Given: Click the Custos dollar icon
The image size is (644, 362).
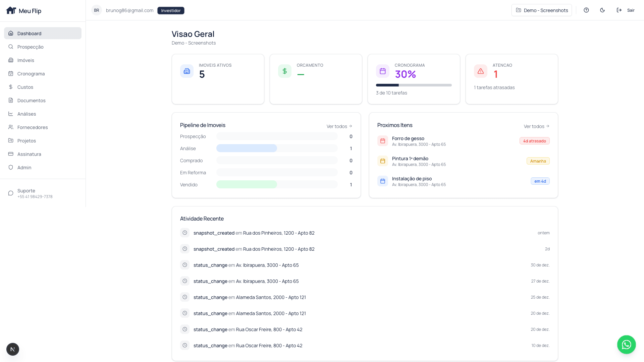Looking at the screenshot, I should point(11,87).
